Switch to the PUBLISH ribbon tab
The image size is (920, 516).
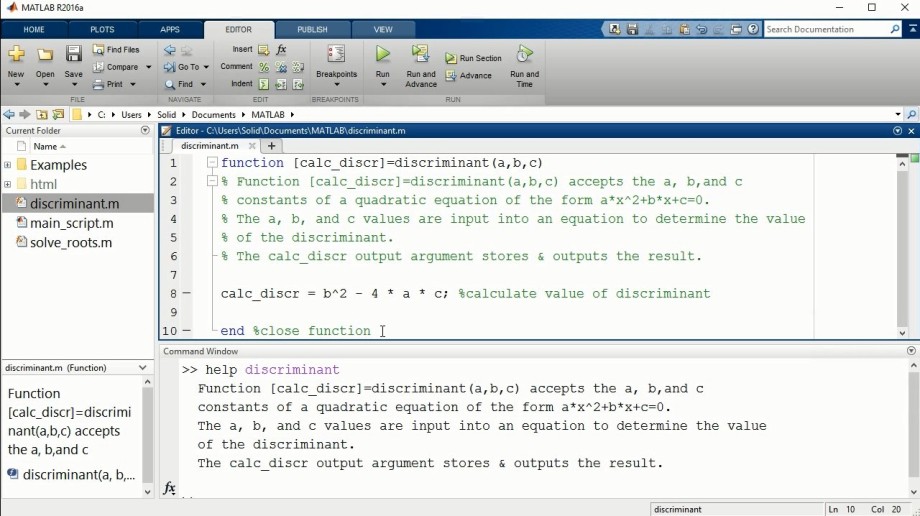point(312,29)
